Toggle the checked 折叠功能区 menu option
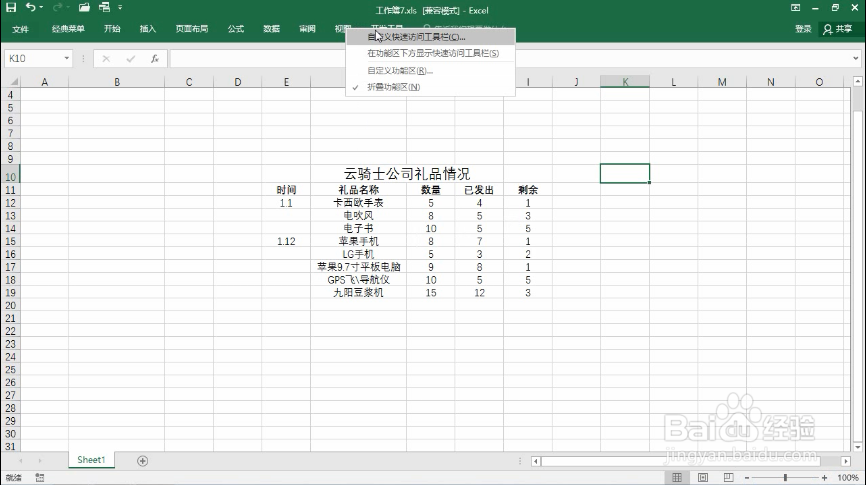866x485 pixels. click(430, 87)
